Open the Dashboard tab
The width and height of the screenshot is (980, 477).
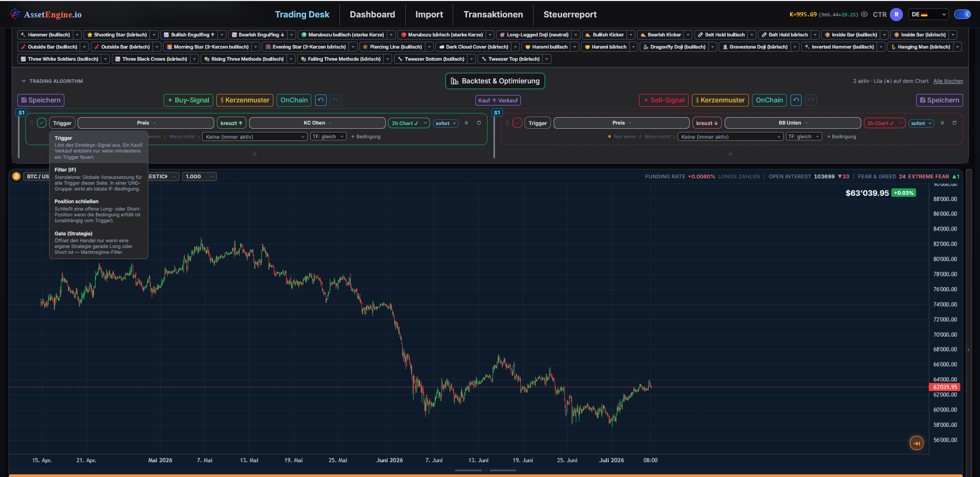click(373, 14)
